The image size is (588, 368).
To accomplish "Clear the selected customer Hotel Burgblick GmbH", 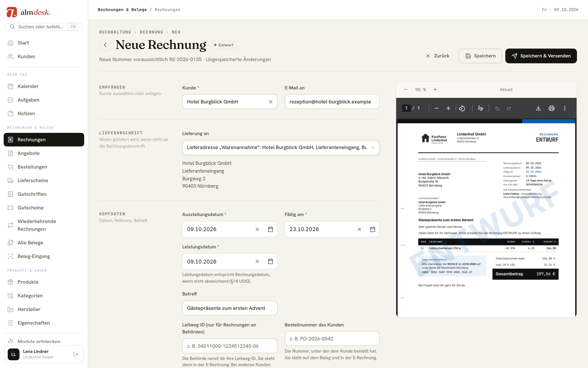I will tap(270, 102).
